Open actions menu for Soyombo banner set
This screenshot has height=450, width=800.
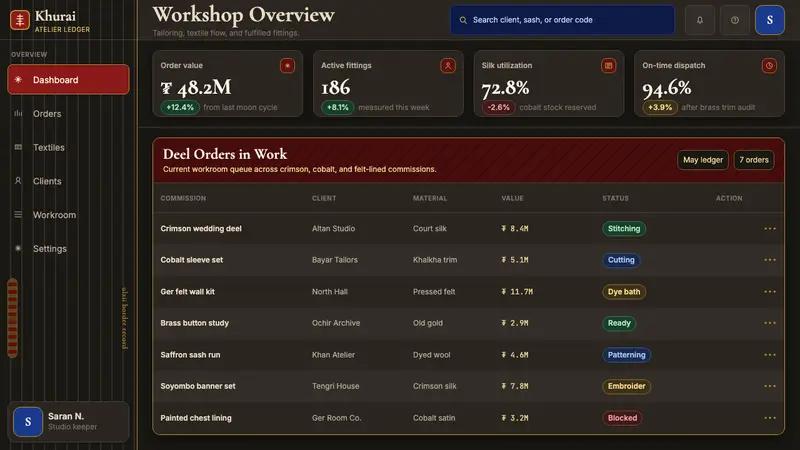click(770, 386)
